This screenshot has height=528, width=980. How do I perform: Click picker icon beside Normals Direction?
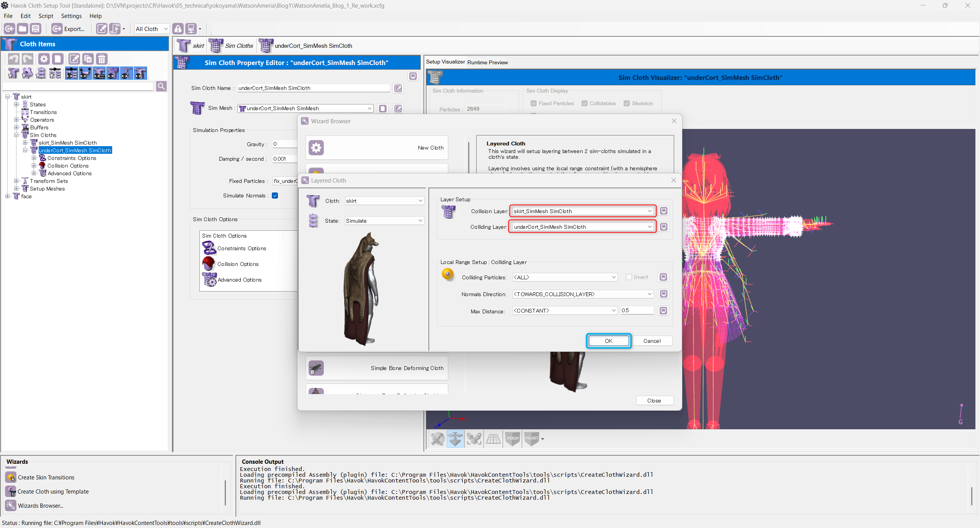664,294
